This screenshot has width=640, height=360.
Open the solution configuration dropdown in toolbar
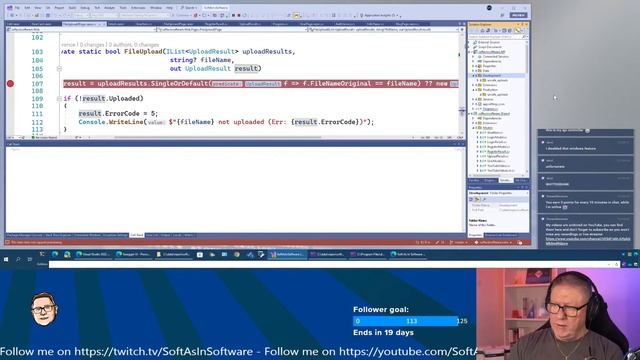click(82, 15)
